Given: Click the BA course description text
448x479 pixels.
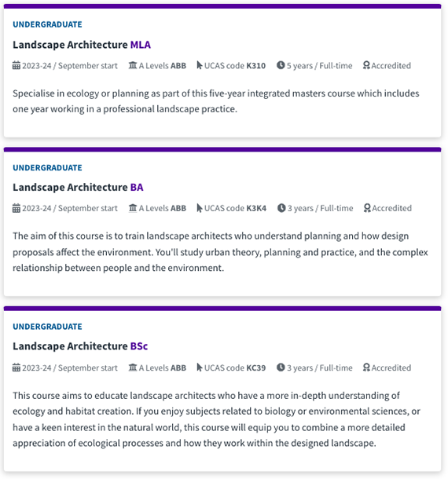Looking at the screenshot, I should (220, 252).
